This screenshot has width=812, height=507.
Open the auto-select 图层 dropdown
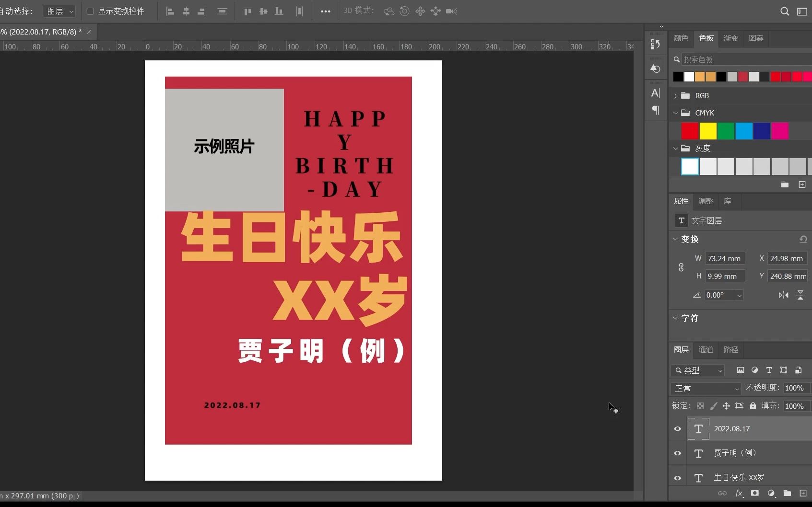(x=59, y=11)
